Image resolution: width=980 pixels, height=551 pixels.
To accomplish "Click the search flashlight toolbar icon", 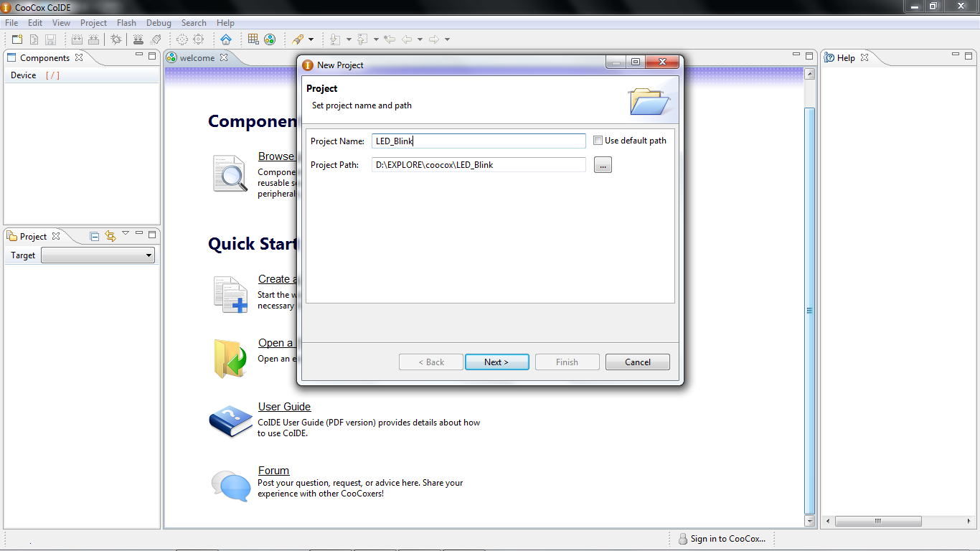I will coord(298,39).
